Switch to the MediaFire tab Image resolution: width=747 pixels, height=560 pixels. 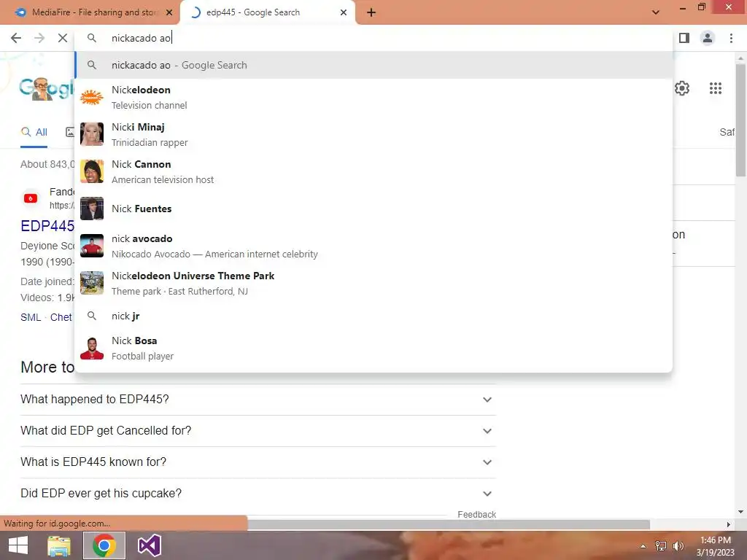90,12
